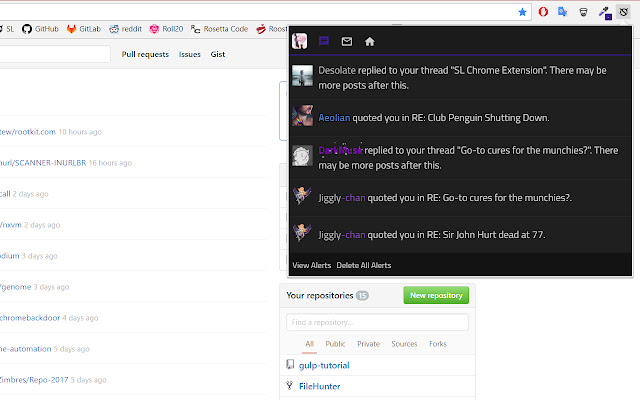Open Aeolian's profile link
This screenshot has height=400, width=640.
pos(334,118)
